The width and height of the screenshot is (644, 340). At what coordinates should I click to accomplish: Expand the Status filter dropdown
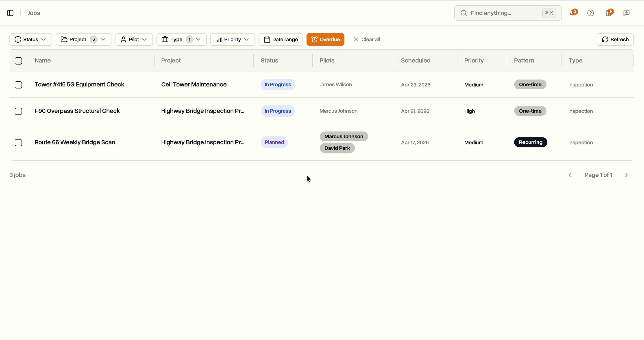pos(30,39)
